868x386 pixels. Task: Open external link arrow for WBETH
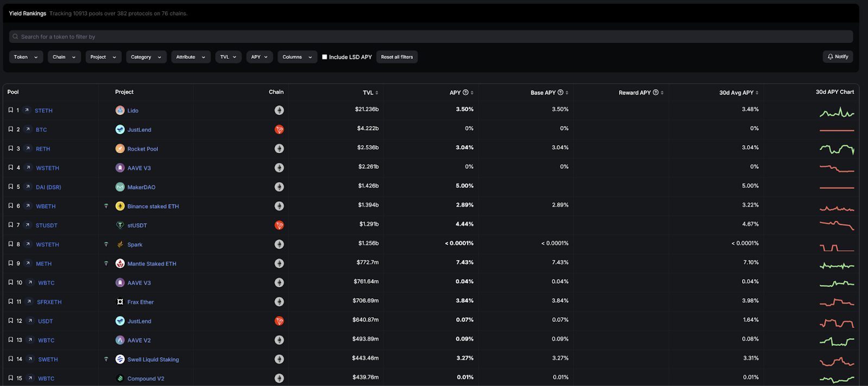point(28,206)
